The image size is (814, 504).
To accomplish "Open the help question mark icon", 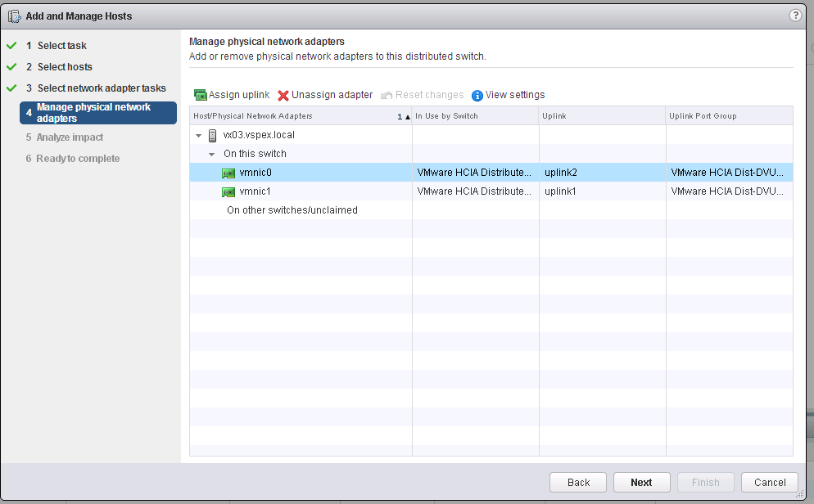I will pyautogui.click(x=795, y=16).
